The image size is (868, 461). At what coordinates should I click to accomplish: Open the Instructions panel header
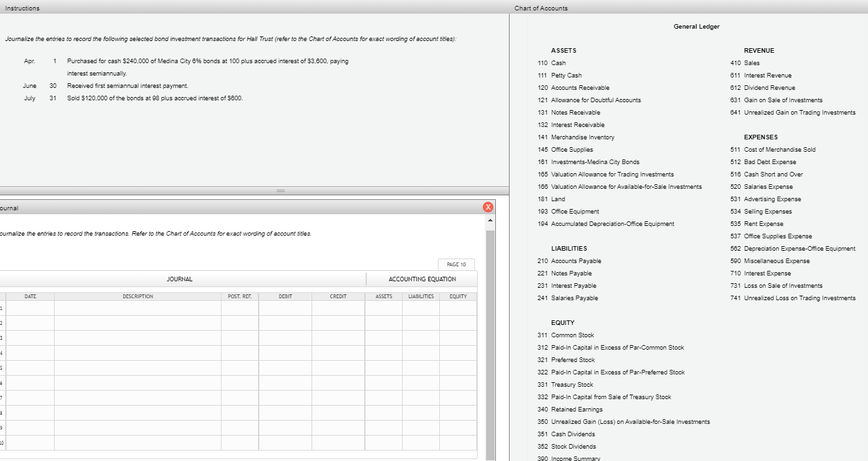coord(254,8)
